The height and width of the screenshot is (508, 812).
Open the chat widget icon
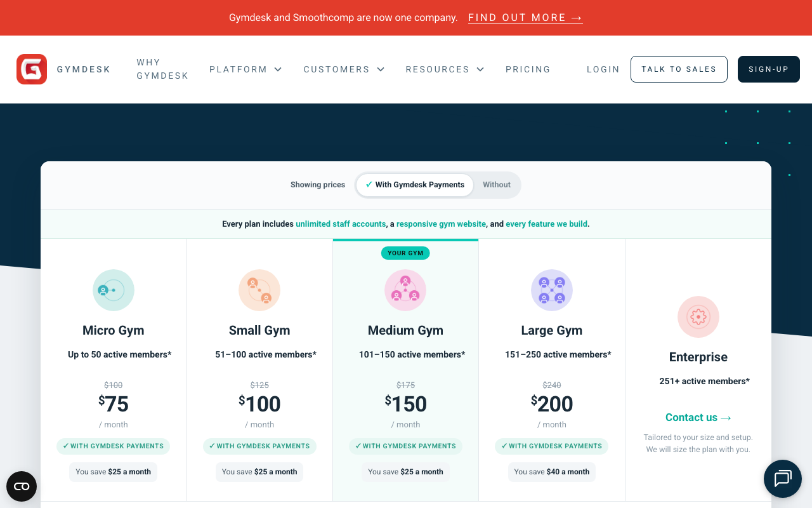[783, 479]
